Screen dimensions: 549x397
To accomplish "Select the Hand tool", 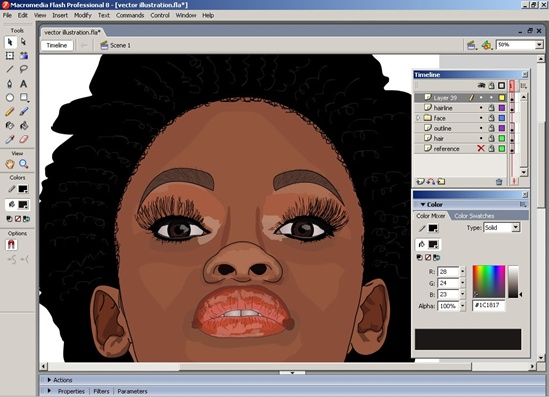I will click(10, 163).
